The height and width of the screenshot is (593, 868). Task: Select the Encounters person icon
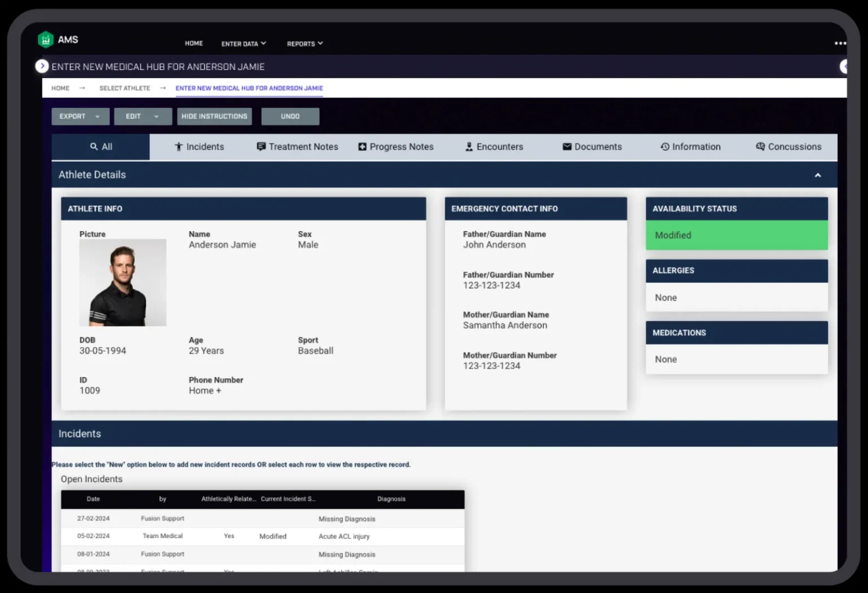[x=468, y=146]
